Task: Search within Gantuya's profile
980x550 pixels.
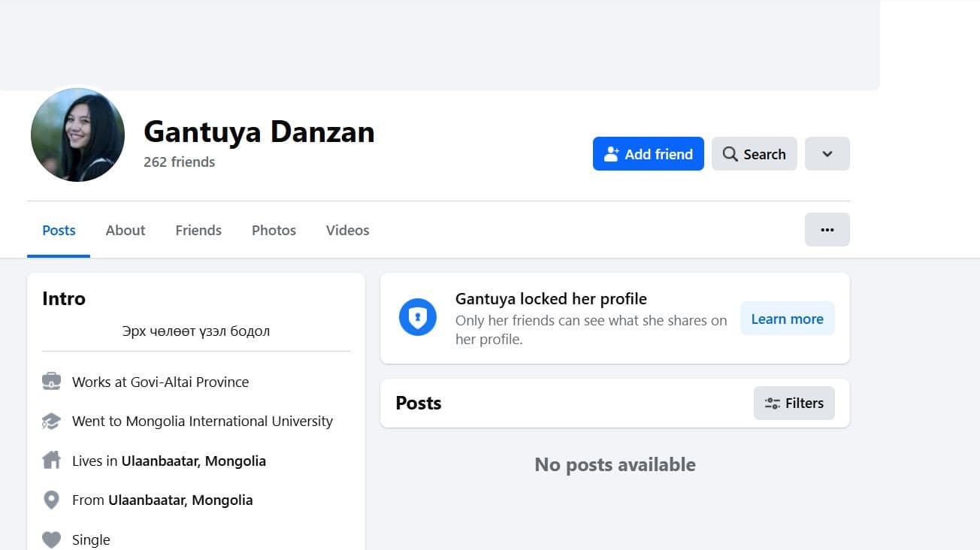Action: pos(754,154)
